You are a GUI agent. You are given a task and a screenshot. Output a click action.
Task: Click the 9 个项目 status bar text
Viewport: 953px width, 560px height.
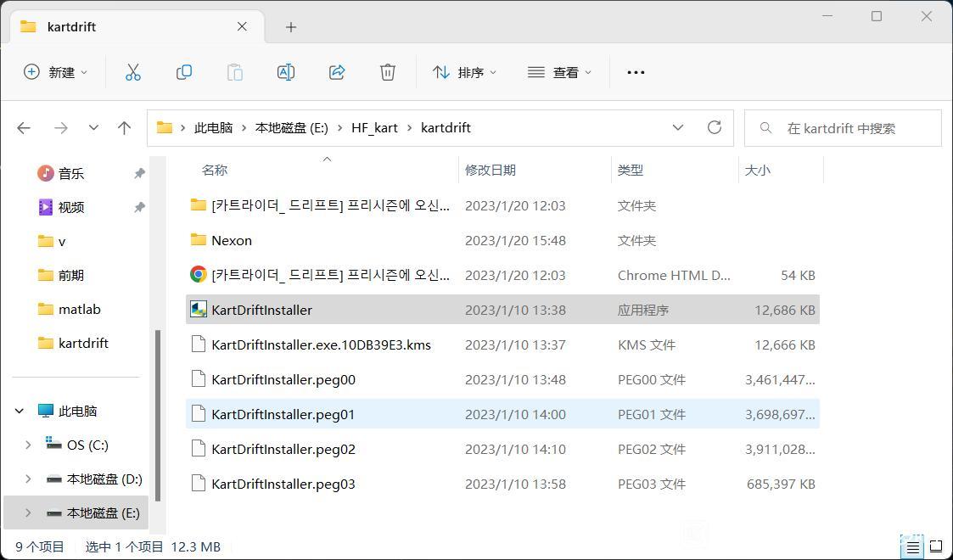click(x=40, y=546)
